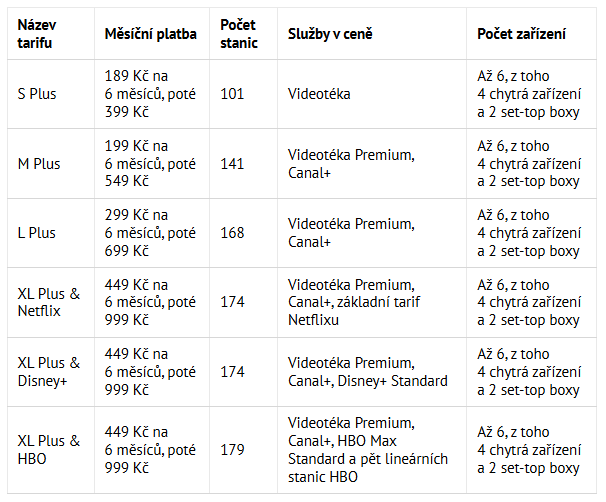
Task: Select the XL Plus & Disney+ tariff cell
Action: pos(49,372)
